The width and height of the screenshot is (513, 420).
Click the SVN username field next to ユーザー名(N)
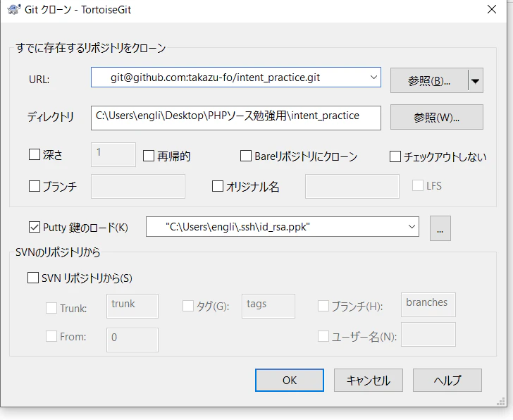click(428, 334)
